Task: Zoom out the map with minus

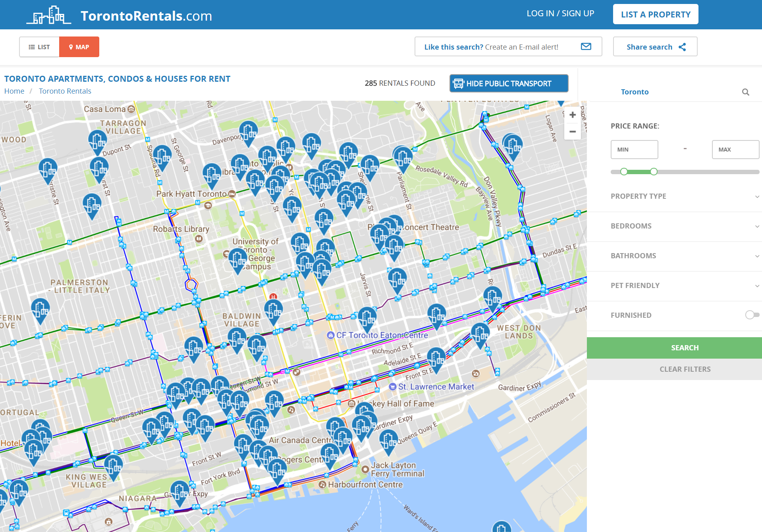Action: coord(573,131)
